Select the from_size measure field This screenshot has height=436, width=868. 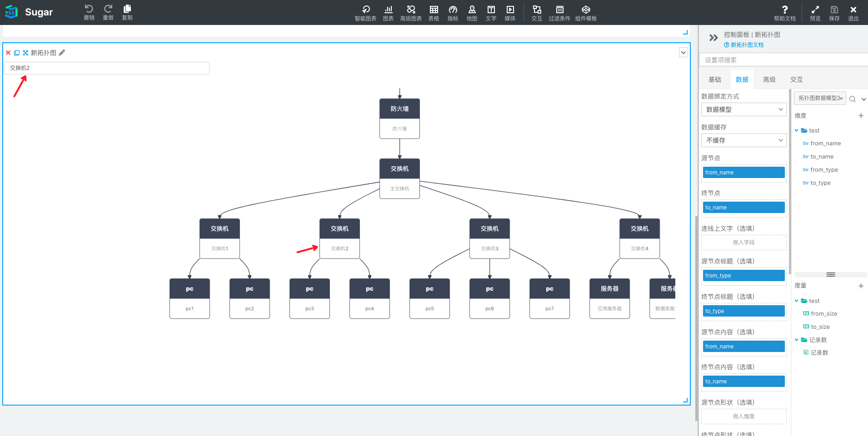[823, 314]
